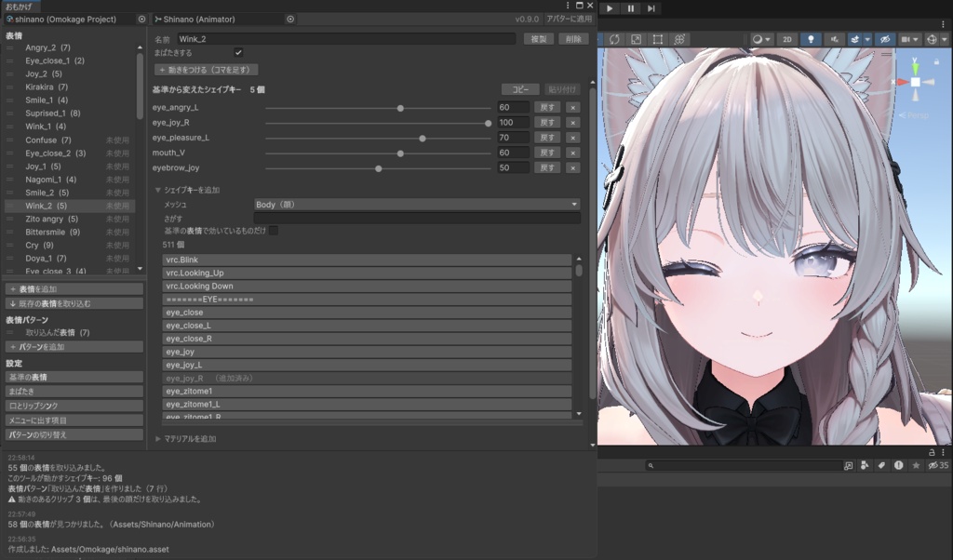
Task: Open 口とリップシンク settings item
Action: pos(74,406)
